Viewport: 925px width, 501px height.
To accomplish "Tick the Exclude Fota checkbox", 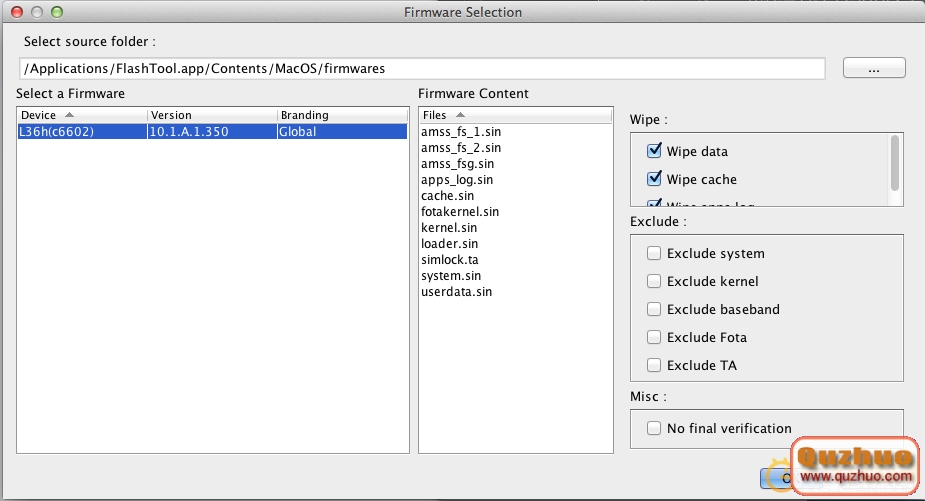I will click(655, 337).
